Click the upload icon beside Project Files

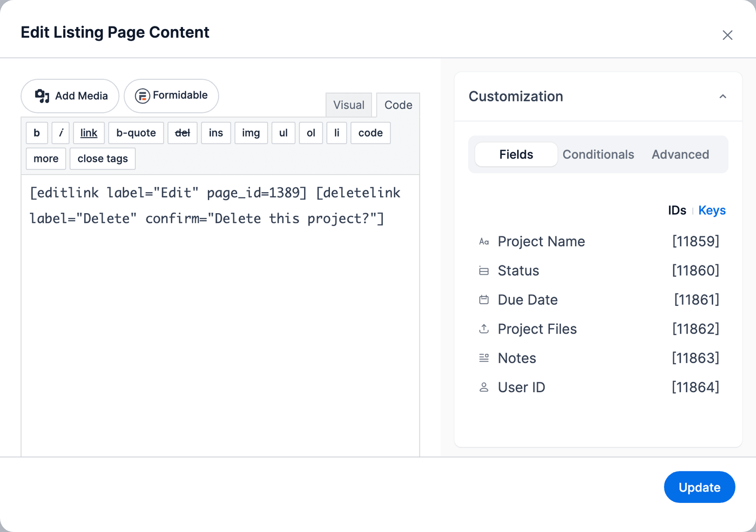click(x=484, y=329)
